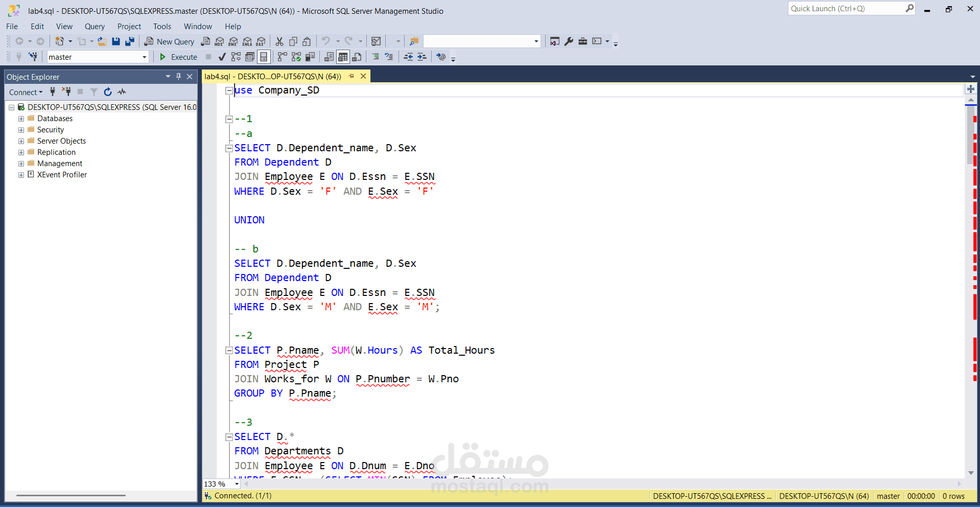Image resolution: width=980 pixels, height=507 pixels.
Task: Expand the Server Objects node
Action: 21,141
